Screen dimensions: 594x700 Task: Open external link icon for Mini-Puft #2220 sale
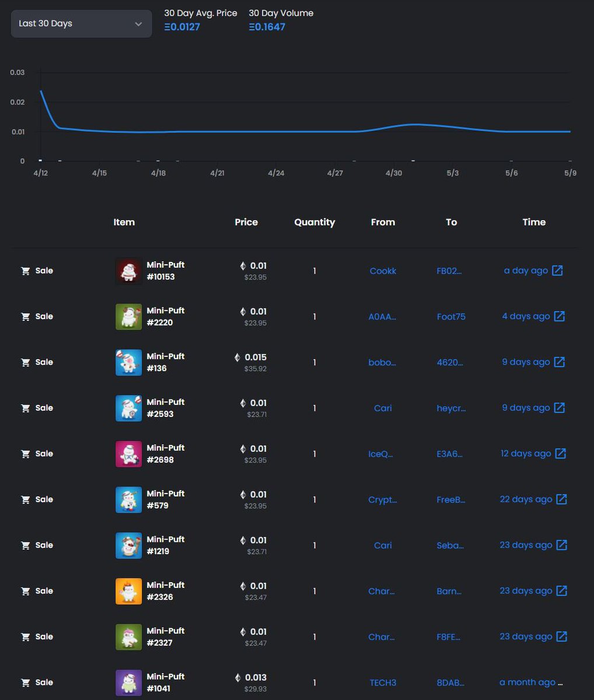[x=559, y=316]
